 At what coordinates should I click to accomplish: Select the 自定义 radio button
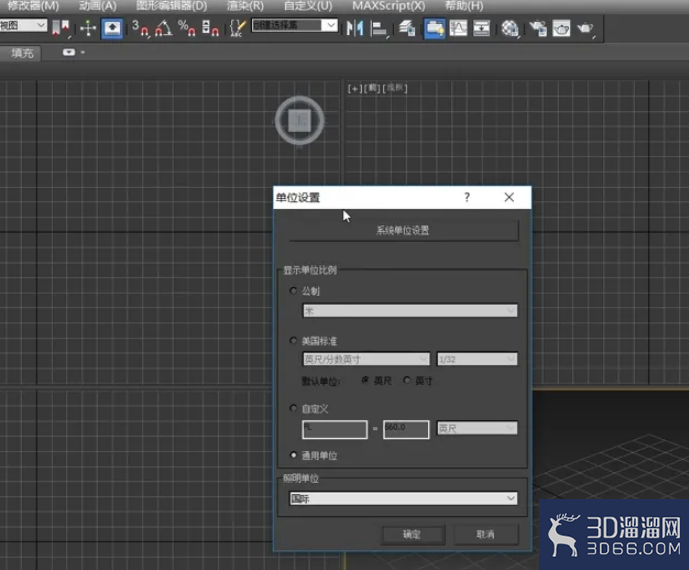(x=293, y=408)
